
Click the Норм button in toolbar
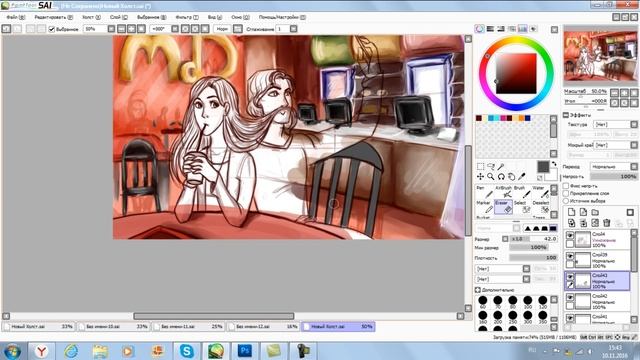pos(222,29)
